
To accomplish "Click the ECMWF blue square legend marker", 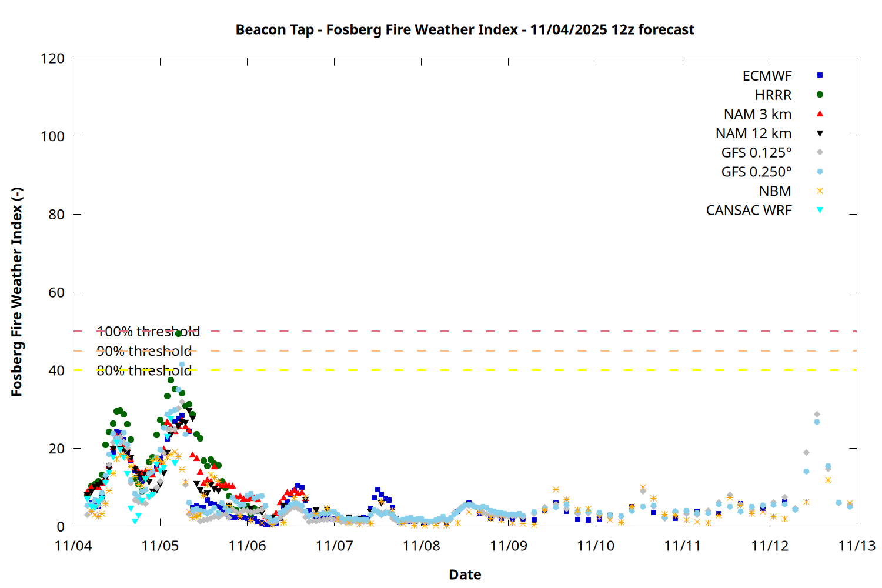I will pyautogui.click(x=820, y=75).
